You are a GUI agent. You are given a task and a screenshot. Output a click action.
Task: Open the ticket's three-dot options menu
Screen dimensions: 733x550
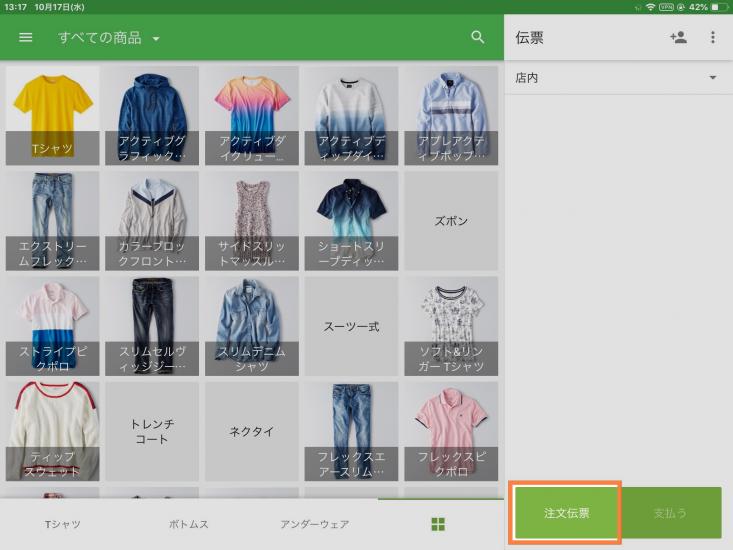pyautogui.click(x=712, y=37)
